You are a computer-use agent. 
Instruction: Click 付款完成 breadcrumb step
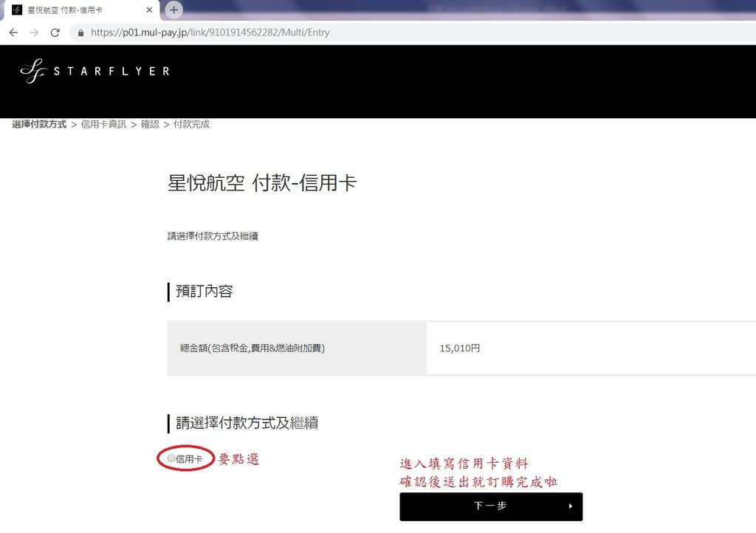(x=191, y=124)
